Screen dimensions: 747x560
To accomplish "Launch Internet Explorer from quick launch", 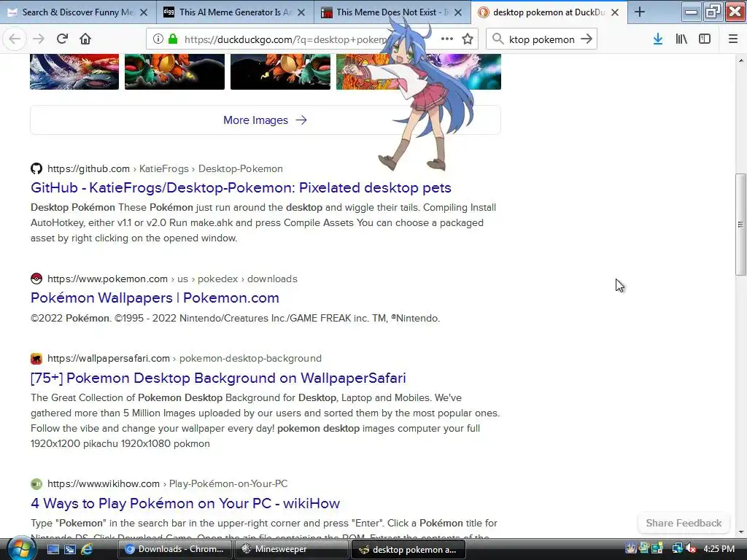I will coord(87,549).
